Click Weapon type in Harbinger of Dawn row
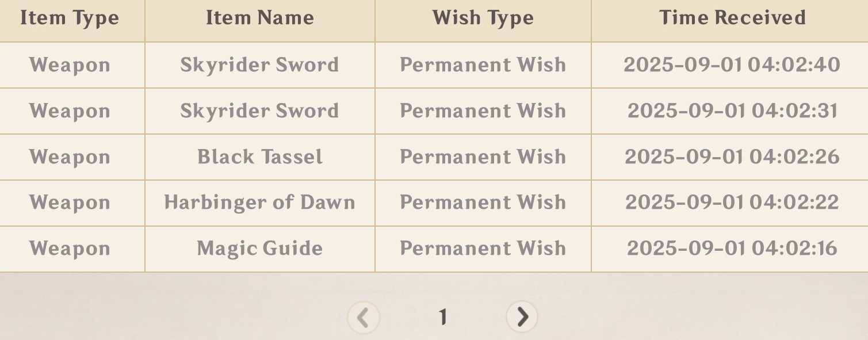Image resolution: width=868 pixels, height=340 pixels. pos(70,203)
